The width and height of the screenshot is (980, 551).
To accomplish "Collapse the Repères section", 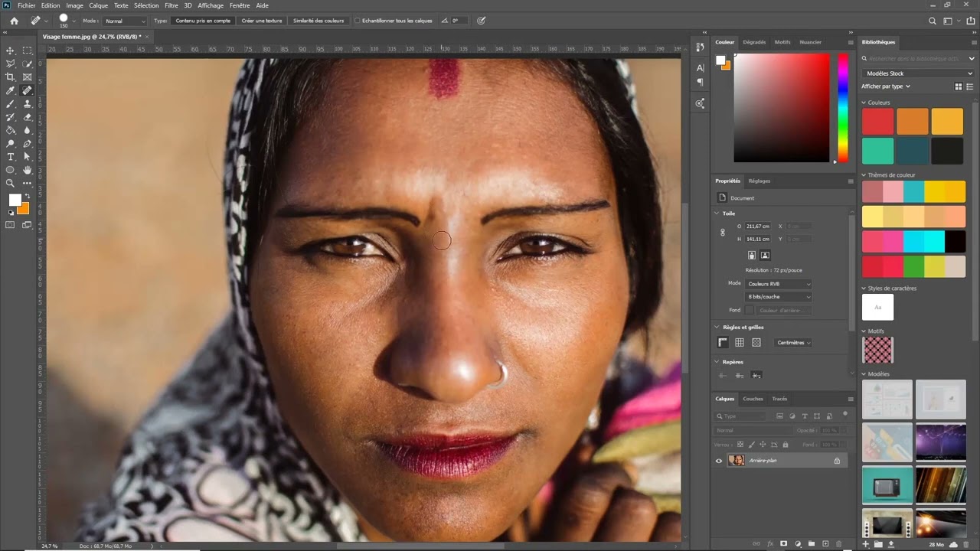I will click(x=717, y=362).
